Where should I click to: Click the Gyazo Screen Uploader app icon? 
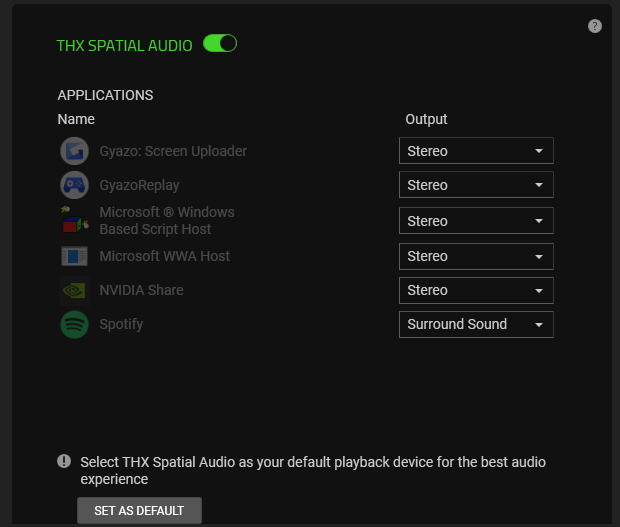click(x=74, y=151)
